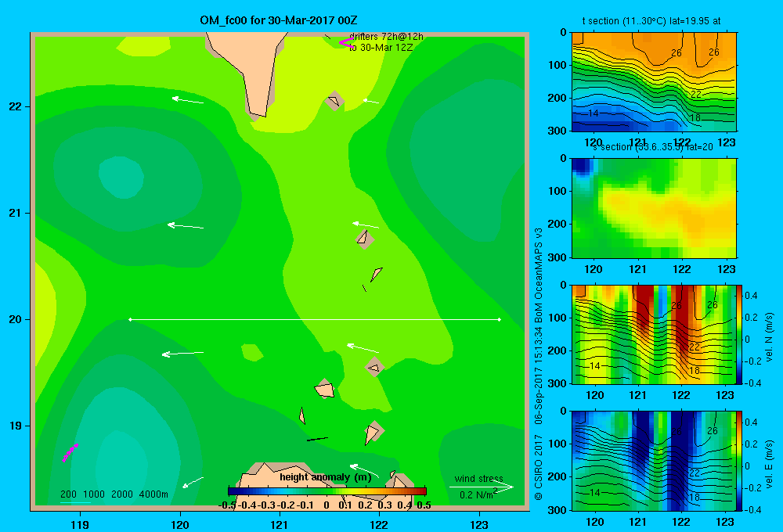
Task: Click the "s section" salinity panel title
Action: (652, 147)
